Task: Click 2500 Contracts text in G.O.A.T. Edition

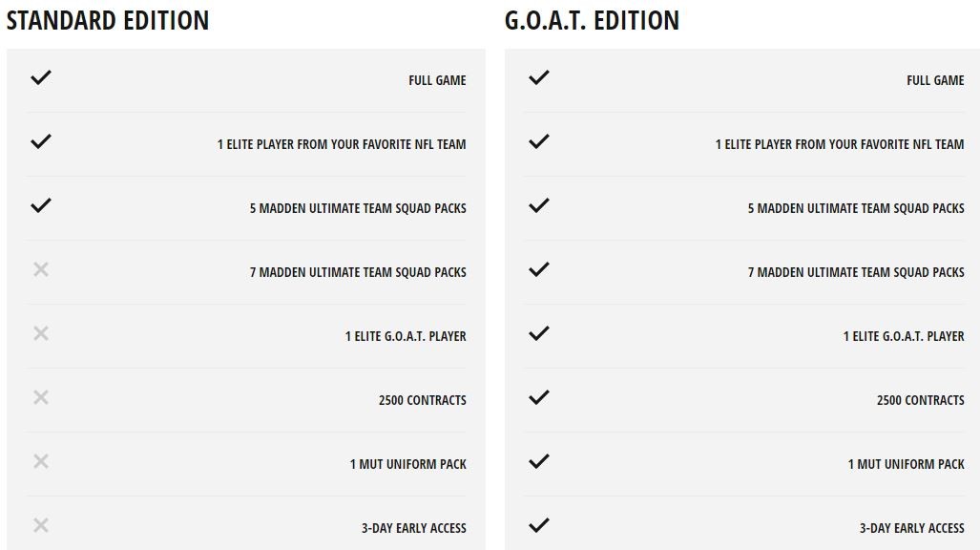Action: 921,400
